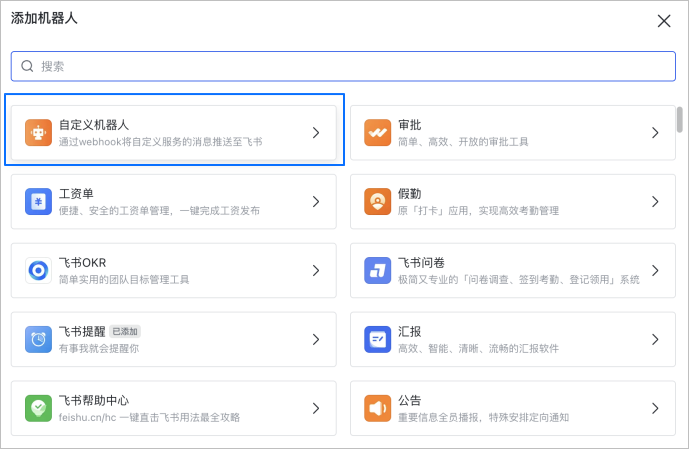The image size is (689, 449).
Task: Select the 汇报 title text
Action: [x=410, y=332]
